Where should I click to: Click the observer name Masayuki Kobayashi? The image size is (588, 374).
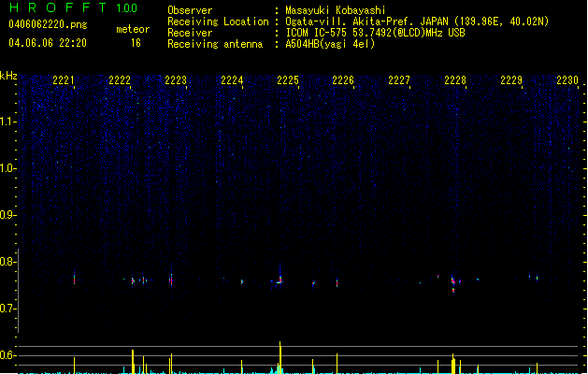pos(336,10)
